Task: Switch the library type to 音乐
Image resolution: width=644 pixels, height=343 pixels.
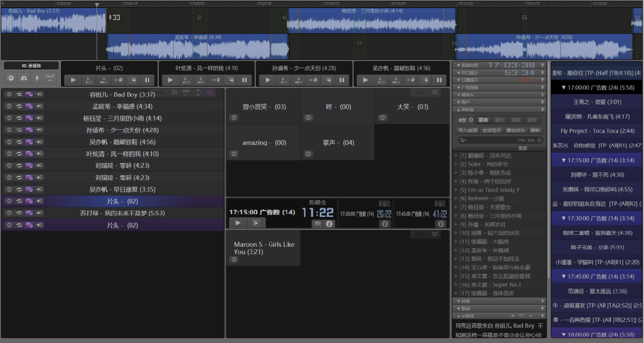Action: pyautogui.click(x=500, y=120)
